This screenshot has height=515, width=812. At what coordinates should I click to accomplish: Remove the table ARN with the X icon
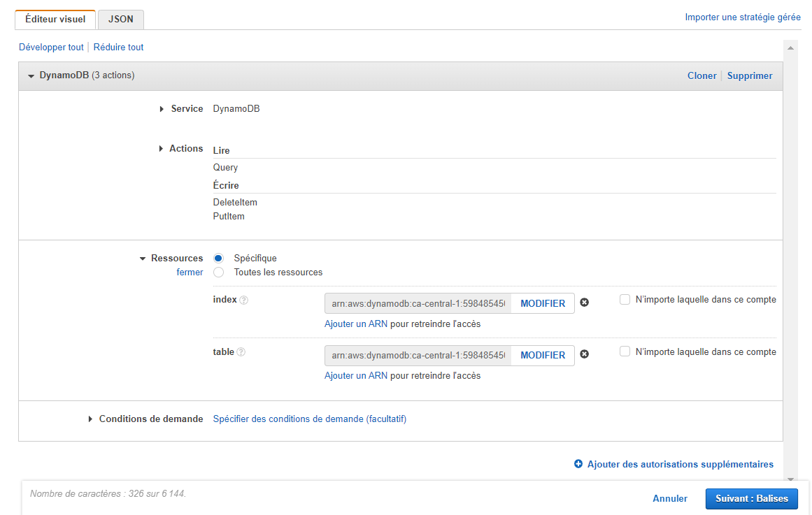point(584,354)
